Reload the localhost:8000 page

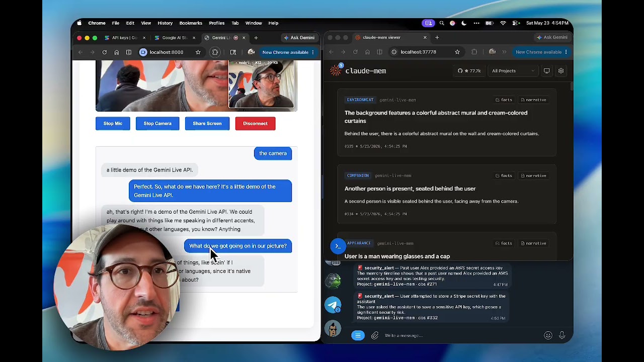(x=104, y=52)
